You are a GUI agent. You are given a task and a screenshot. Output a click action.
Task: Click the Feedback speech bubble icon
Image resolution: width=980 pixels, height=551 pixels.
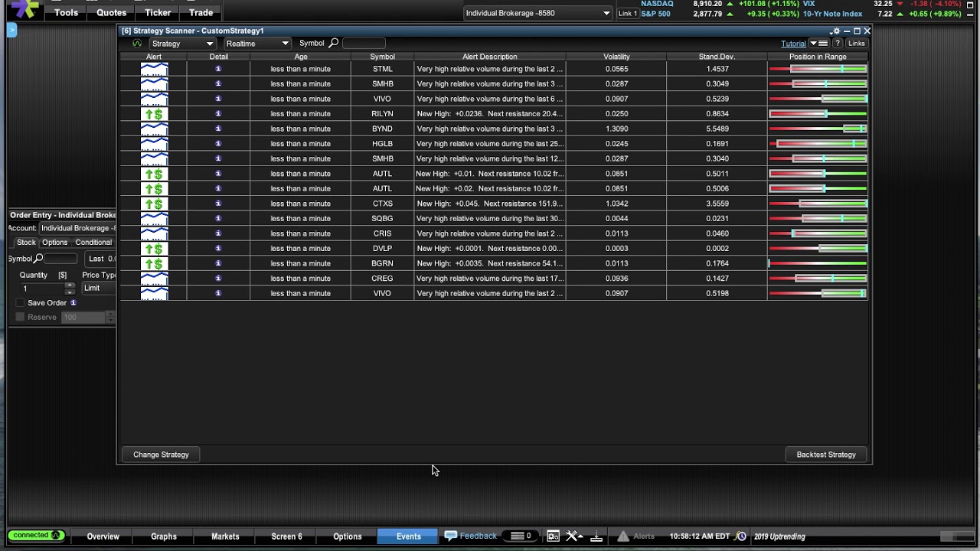click(451, 536)
